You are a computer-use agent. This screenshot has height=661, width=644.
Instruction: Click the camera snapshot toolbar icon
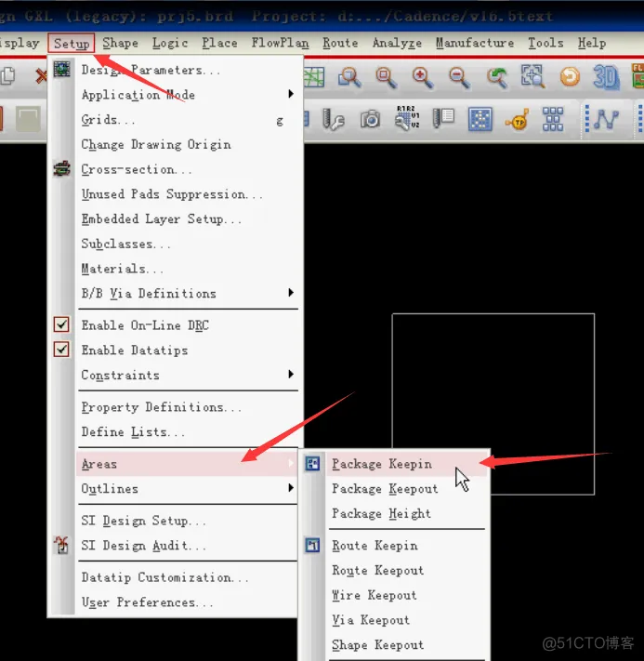coord(370,119)
